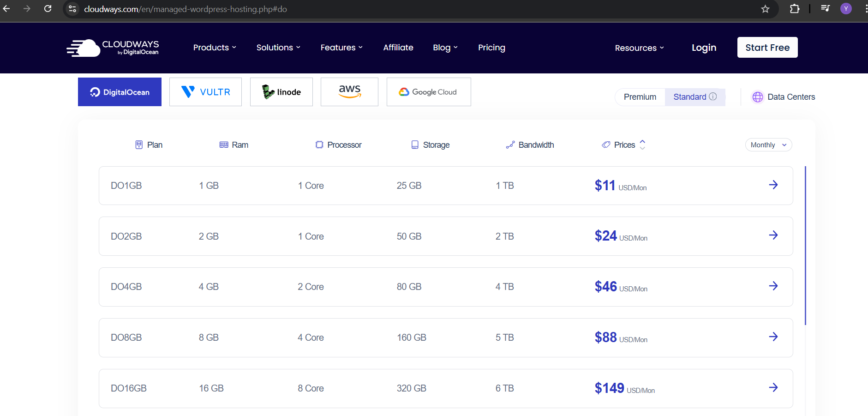Click arrow on DO16GB $149 plan

tap(773, 387)
